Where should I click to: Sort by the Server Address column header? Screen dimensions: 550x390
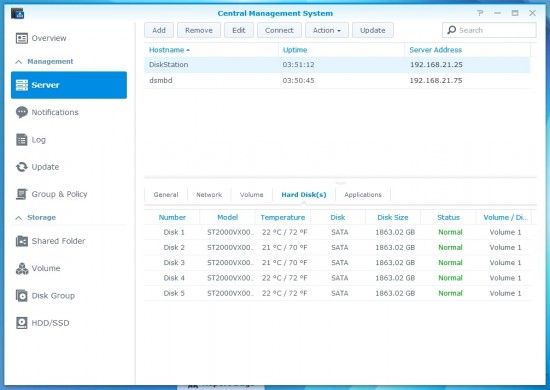468,50
